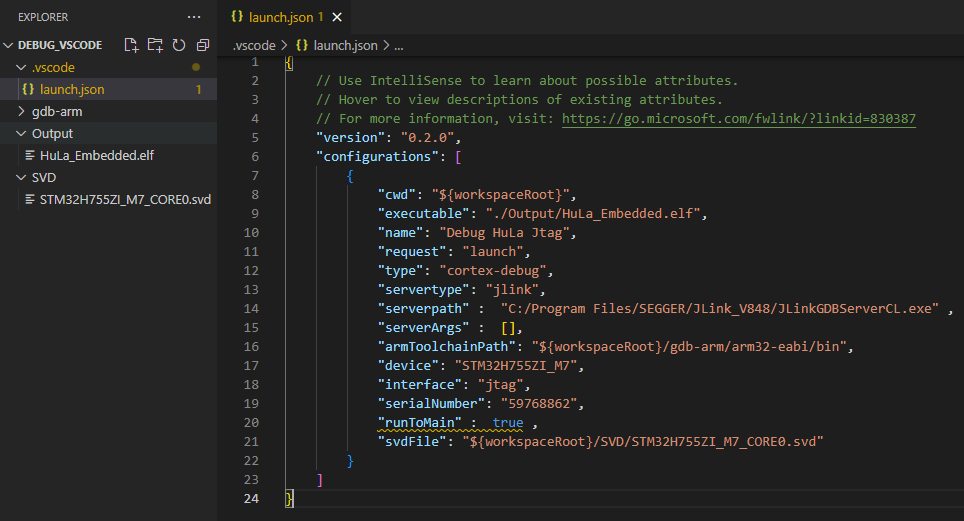Expand the gdb-arm folder

point(21,111)
